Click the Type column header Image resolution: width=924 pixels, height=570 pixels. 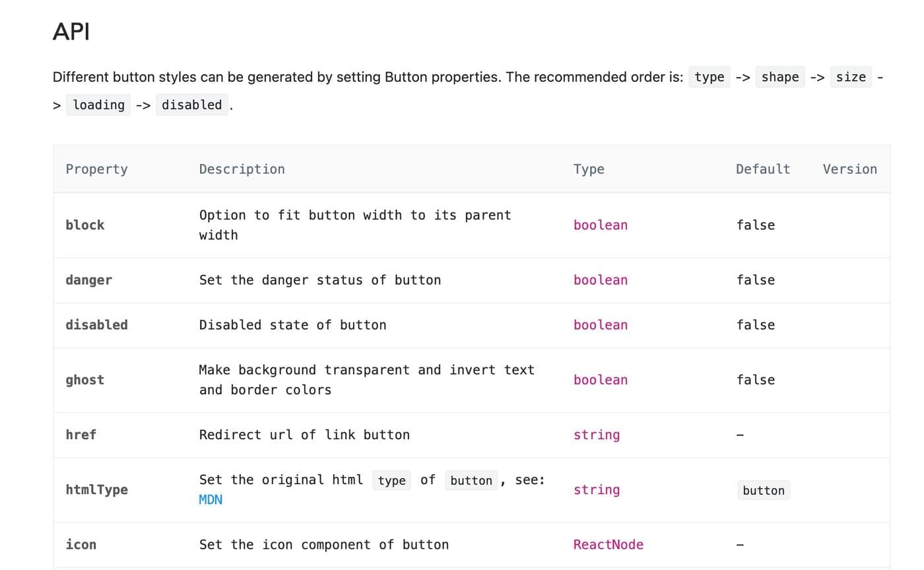589,169
